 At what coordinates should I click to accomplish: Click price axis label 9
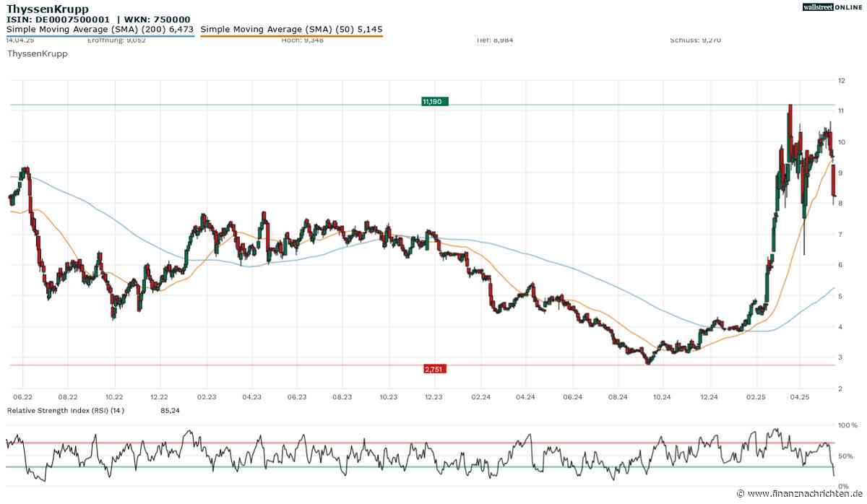click(x=840, y=173)
